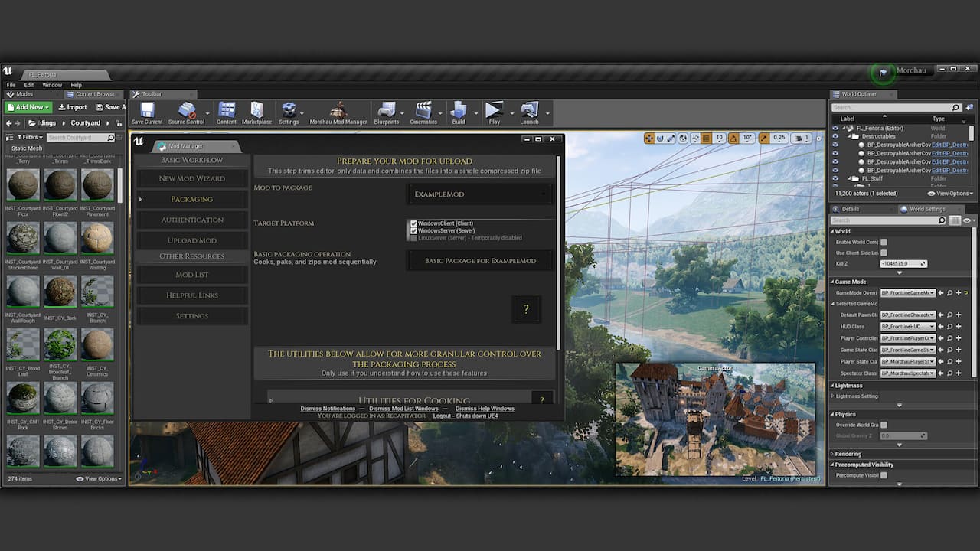Toggle Precompute Visibility checkbox
This screenshot has width=980, height=551.
click(x=884, y=475)
